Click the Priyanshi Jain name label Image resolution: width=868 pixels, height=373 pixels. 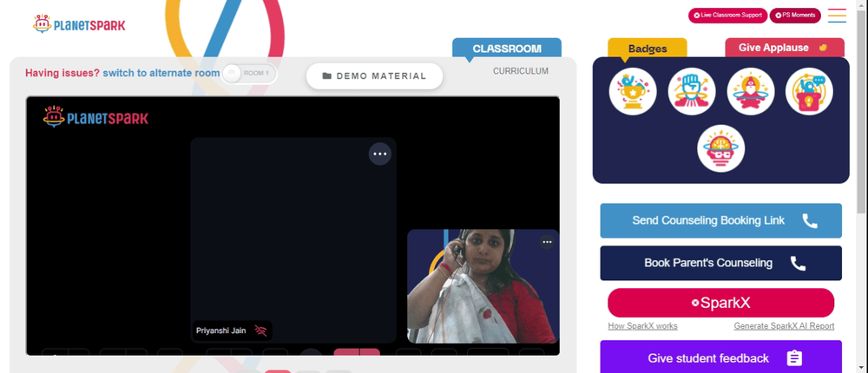click(220, 331)
